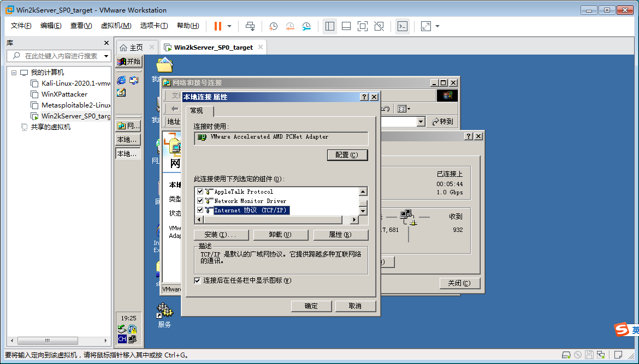Open the stretch guest dropdown arrow
Viewport: 639px width, 364px height.
(437, 26)
